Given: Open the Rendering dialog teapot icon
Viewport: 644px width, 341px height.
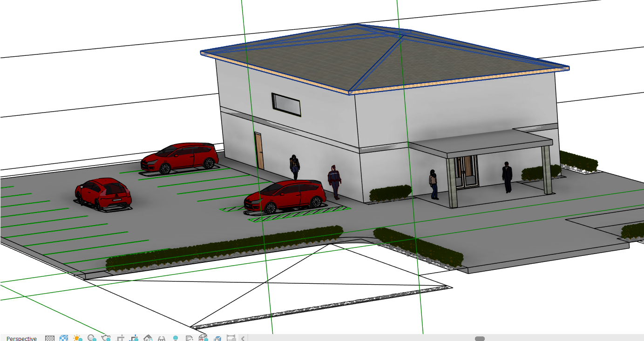Looking at the screenshot, I should pos(106,338).
